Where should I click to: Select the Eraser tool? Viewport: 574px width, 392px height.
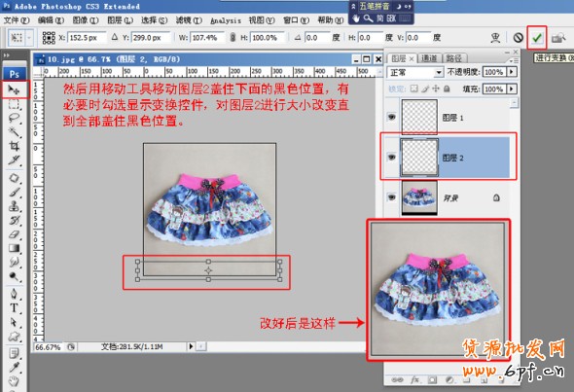(x=14, y=234)
